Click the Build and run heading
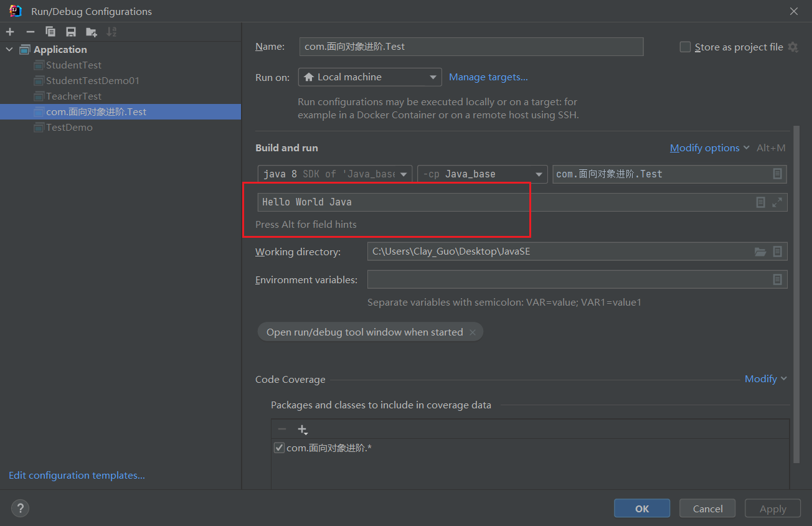The width and height of the screenshot is (812, 526). pos(286,148)
